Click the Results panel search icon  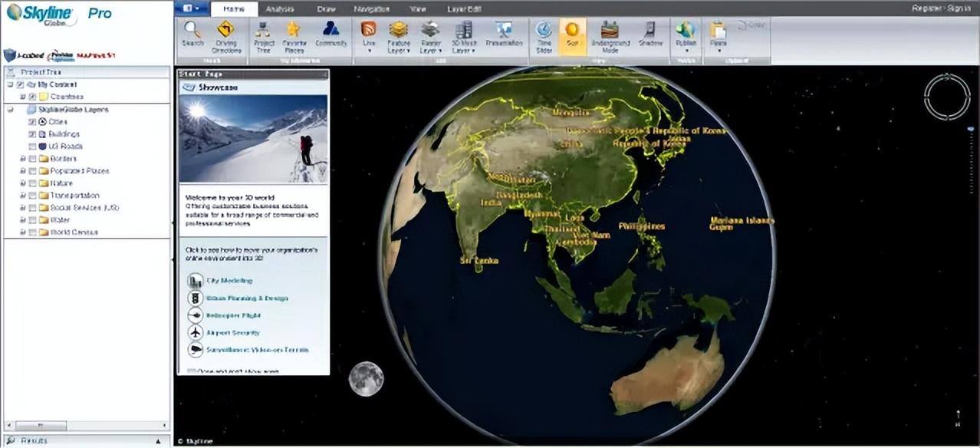[11, 441]
